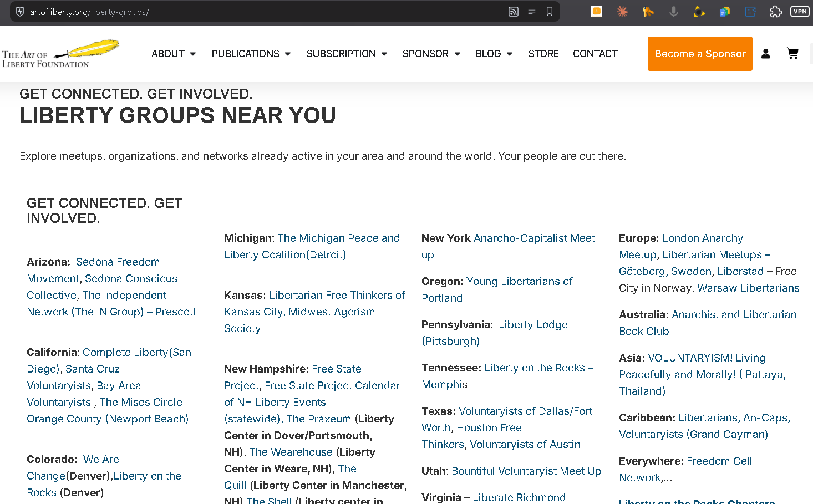Open Liberty on the Rocks – Memphis link
The image size is (813, 504).
[x=507, y=376]
